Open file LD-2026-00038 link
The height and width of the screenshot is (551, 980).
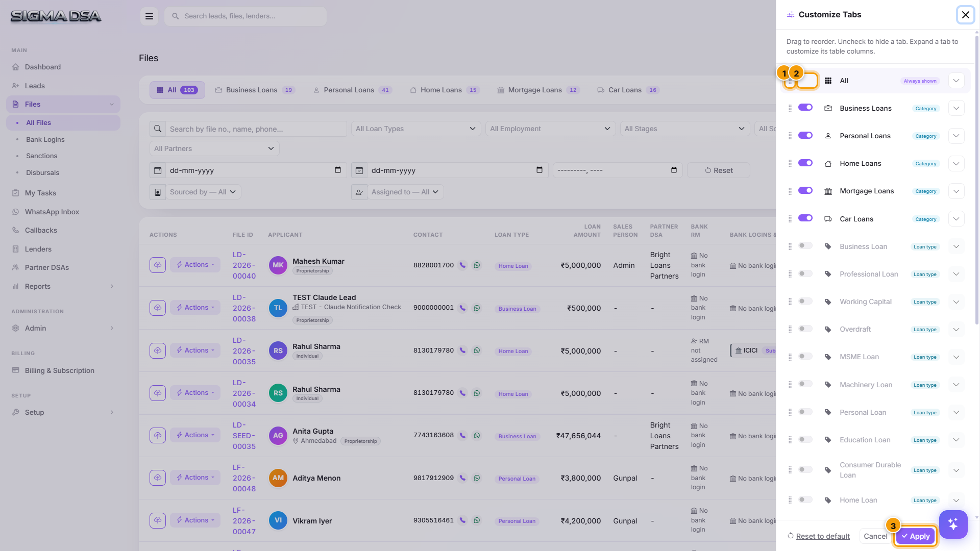(244, 308)
